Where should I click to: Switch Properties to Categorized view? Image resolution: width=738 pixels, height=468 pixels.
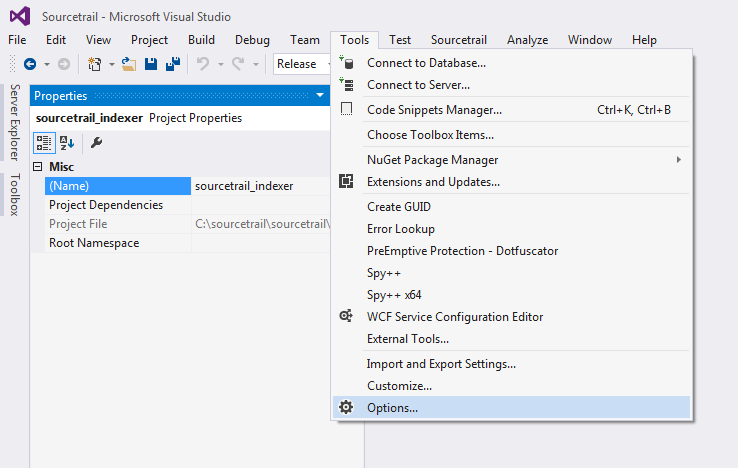(44, 143)
